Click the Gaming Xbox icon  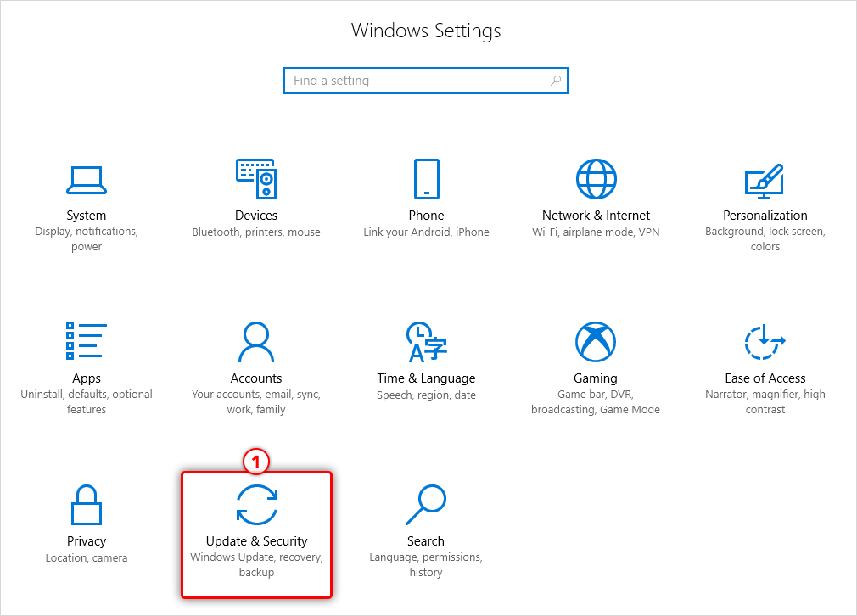click(596, 342)
